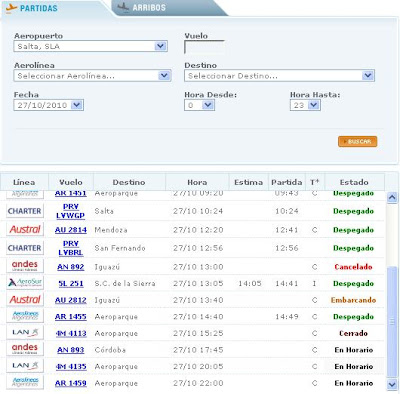Image resolution: width=400 pixels, height=394 pixels.
Task: Click the AeroSur airline logo
Action: pos(25,283)
